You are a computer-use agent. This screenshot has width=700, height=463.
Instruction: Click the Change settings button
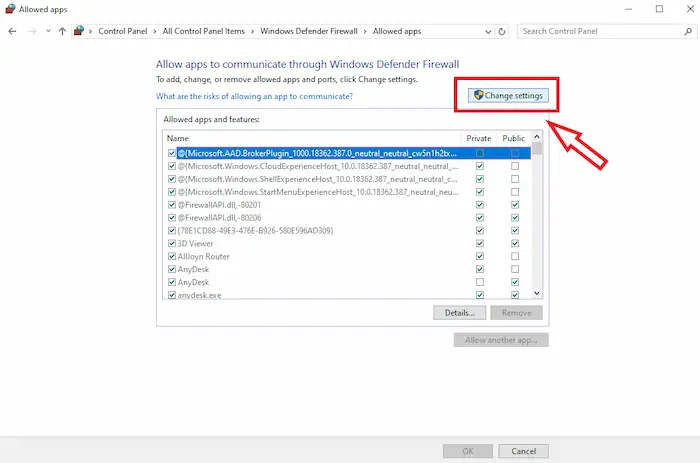[508, 96]
